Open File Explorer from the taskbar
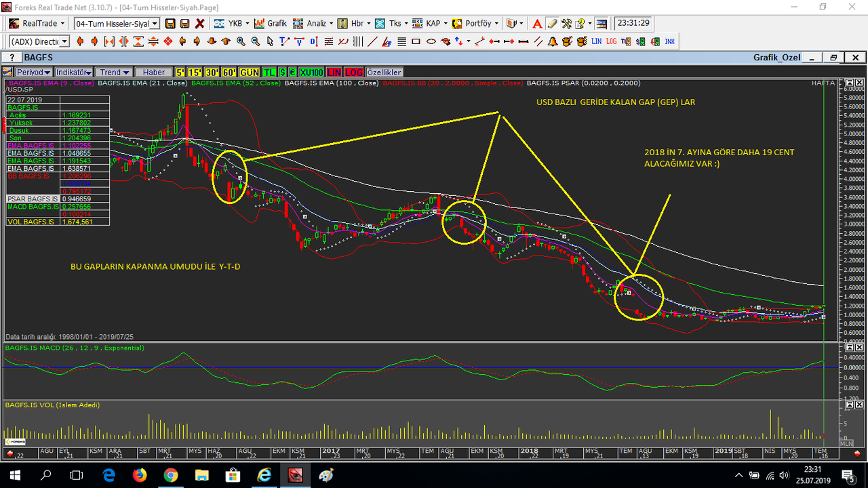The image size is (868, 488). coord(201,474)
